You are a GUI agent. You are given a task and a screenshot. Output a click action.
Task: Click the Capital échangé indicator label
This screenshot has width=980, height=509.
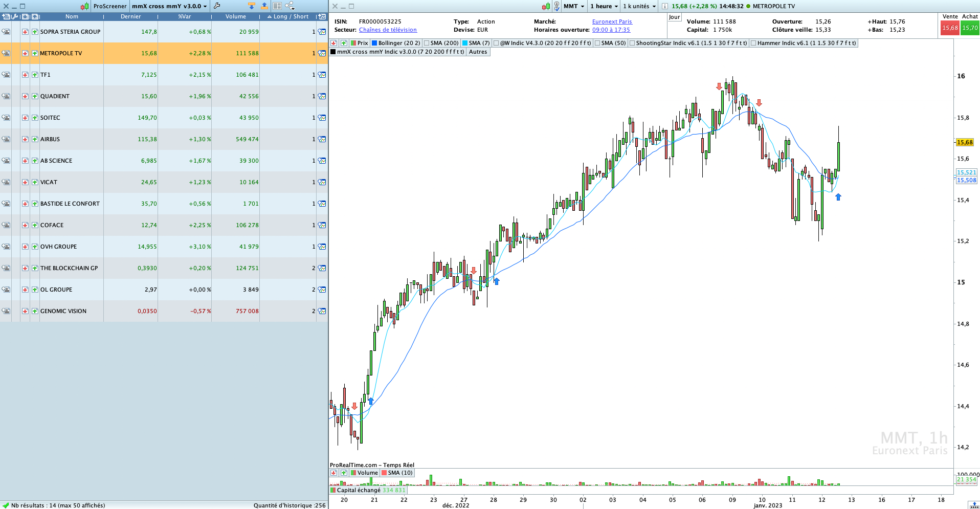coord(359,490)
